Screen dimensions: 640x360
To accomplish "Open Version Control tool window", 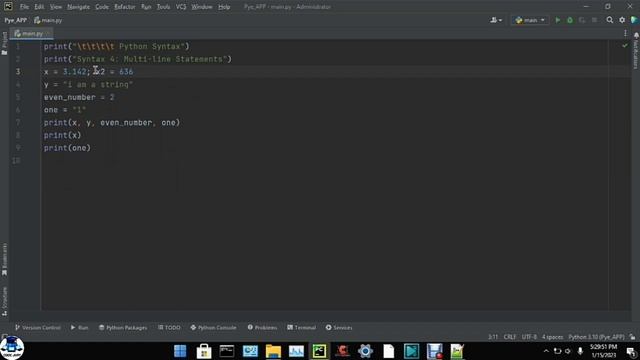I will (38, 327).
